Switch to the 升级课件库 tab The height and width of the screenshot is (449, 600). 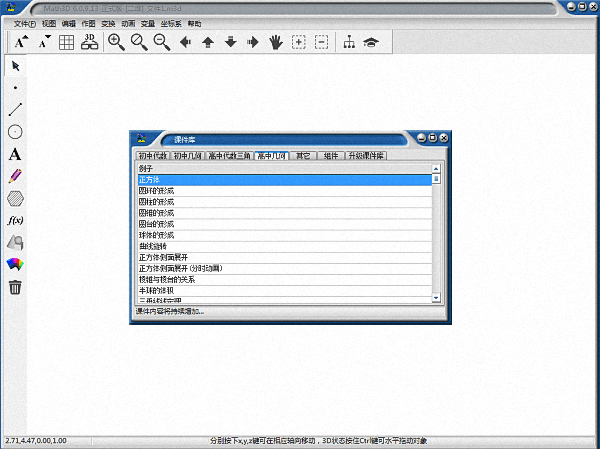[366, 156]
